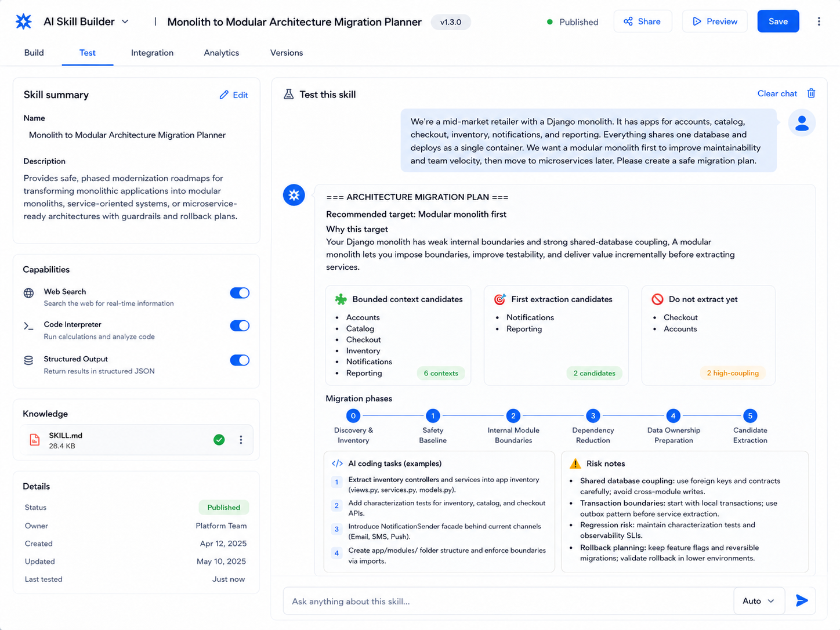
Task: Click the 6 contexts badge
Action: pos(441,373)
